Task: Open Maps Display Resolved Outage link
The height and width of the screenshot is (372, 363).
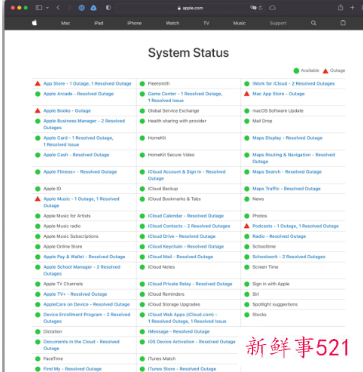Action: click(x=287, y=138)
